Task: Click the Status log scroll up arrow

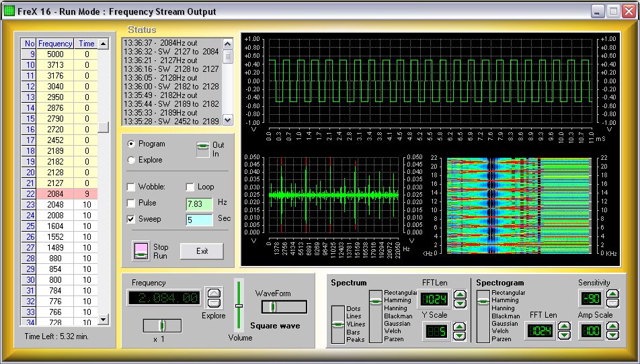Action: click(228, 44)
